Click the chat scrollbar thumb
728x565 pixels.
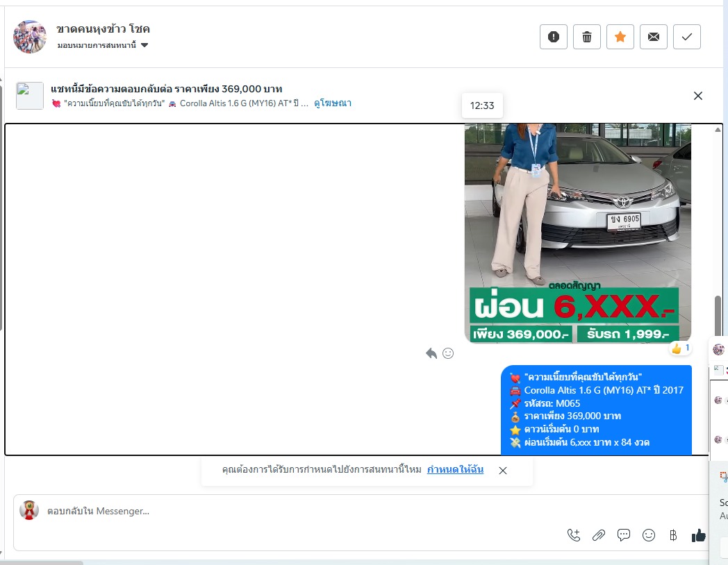pyautogui.click(x=718, y=315)
